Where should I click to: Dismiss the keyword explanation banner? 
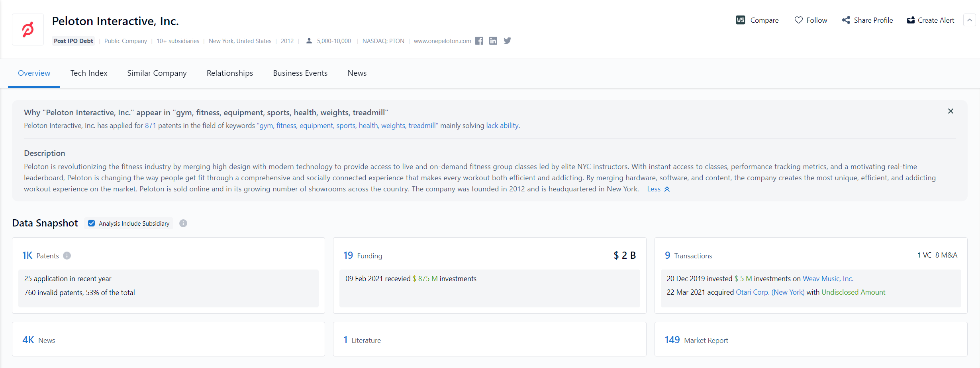[951, 111]
